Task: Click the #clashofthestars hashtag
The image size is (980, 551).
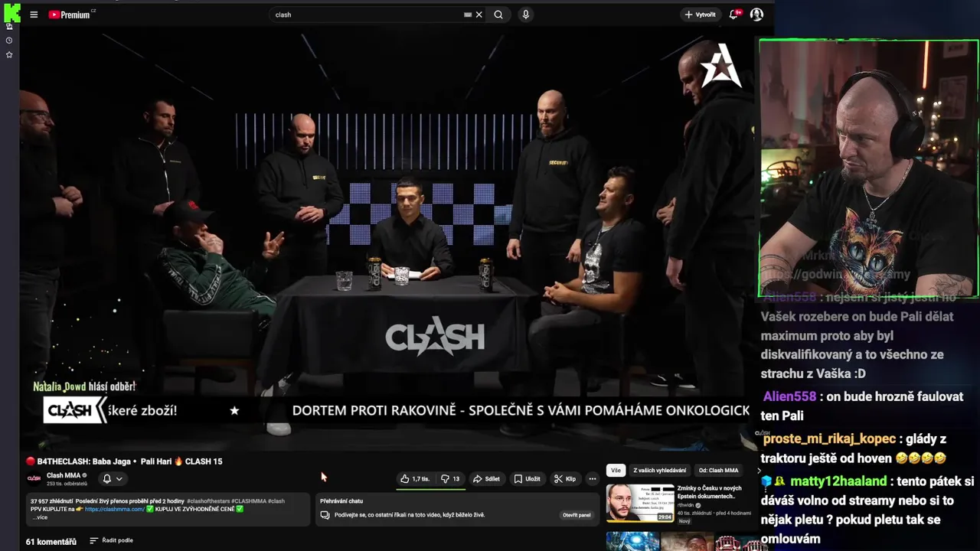Action: (x=207, y=501)
